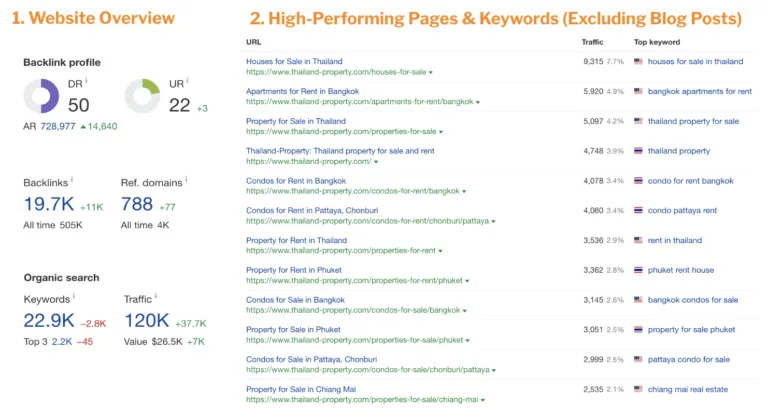768x419 pixels.
Task: Open Apartments for Rent in Bangkok title link
Action: [x=303, y=91]
